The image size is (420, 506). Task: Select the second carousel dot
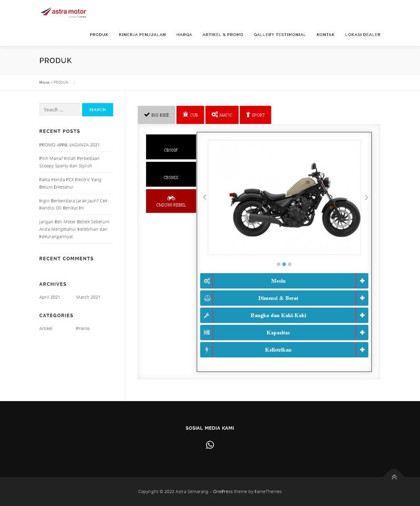click(x=284, y=264)
